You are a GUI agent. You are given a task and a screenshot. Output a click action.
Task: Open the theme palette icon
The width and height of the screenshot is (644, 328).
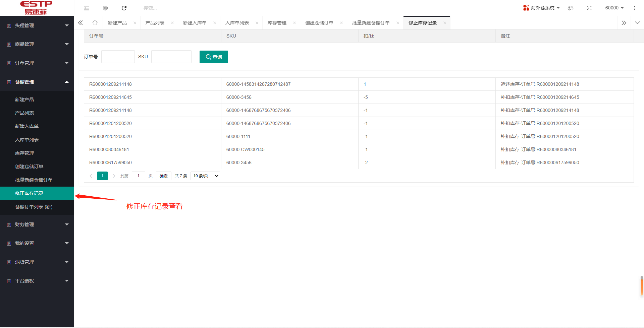tap(571, 8)
